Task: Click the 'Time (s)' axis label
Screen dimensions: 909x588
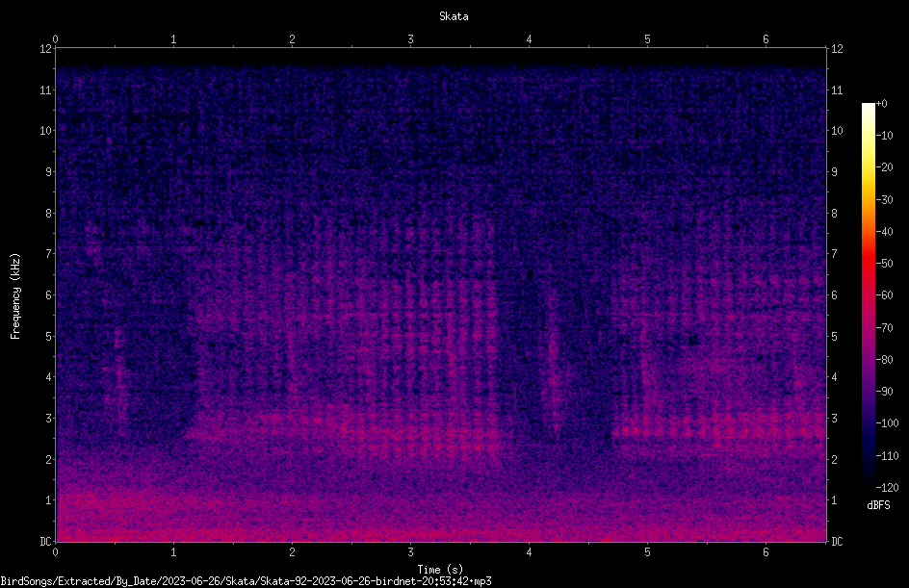Action: tap(440, 570)
